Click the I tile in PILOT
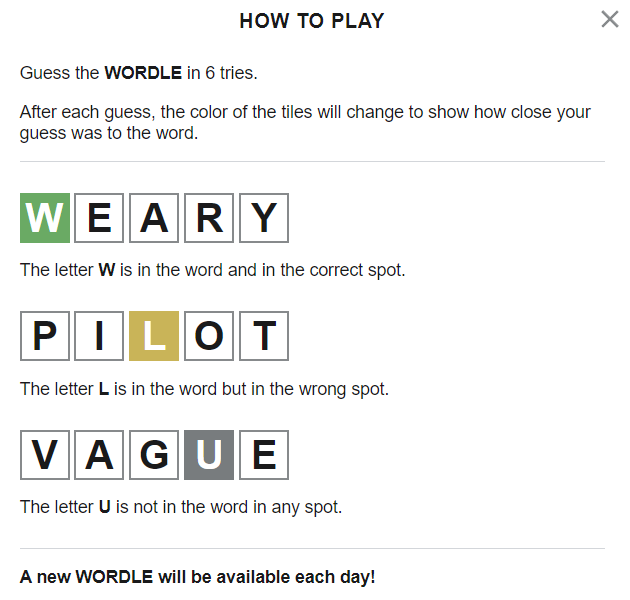The image size is (630, 600). (99, 336)
